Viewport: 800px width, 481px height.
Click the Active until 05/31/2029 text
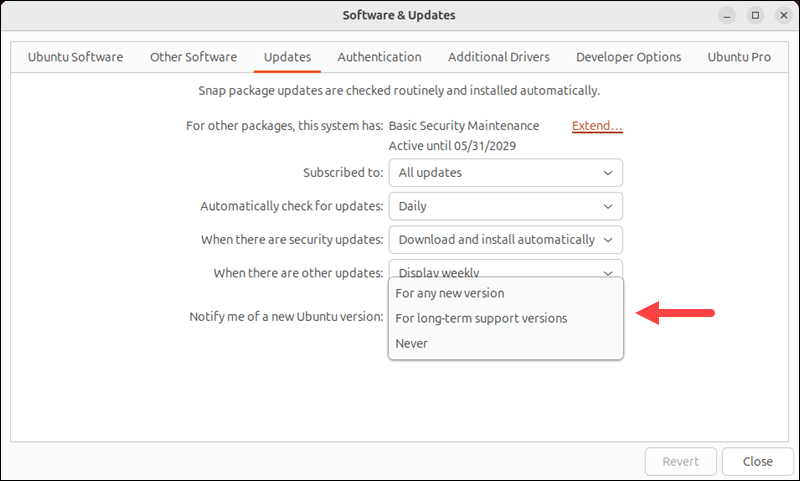[452, 146]
